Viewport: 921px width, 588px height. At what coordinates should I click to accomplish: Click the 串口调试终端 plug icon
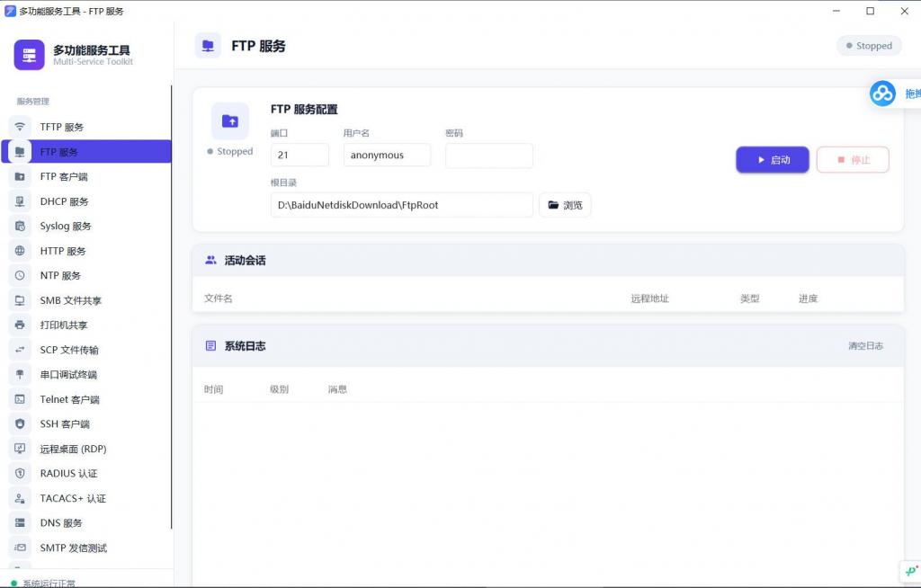[20, 374]
